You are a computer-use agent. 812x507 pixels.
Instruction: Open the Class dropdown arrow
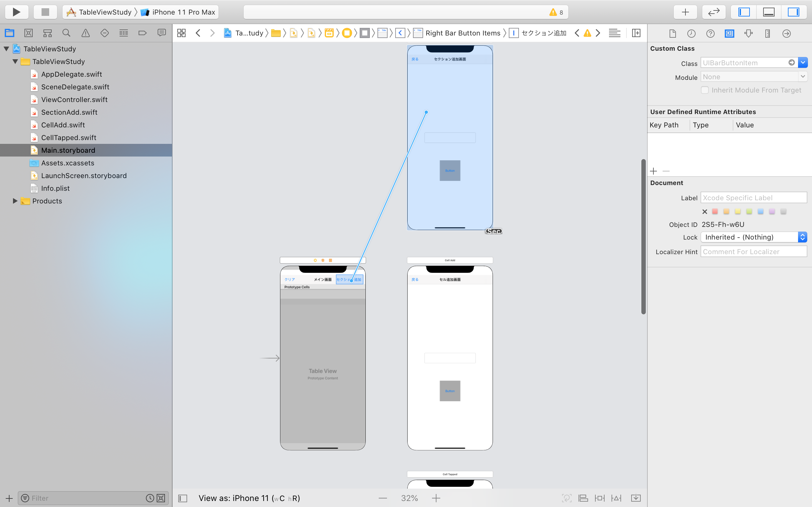(x=802, y=63)
